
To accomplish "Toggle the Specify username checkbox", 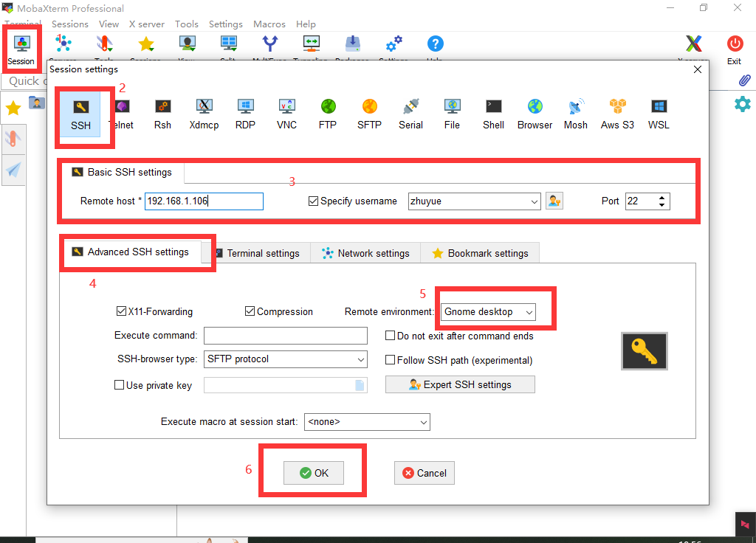I will [x=313, y=201].
